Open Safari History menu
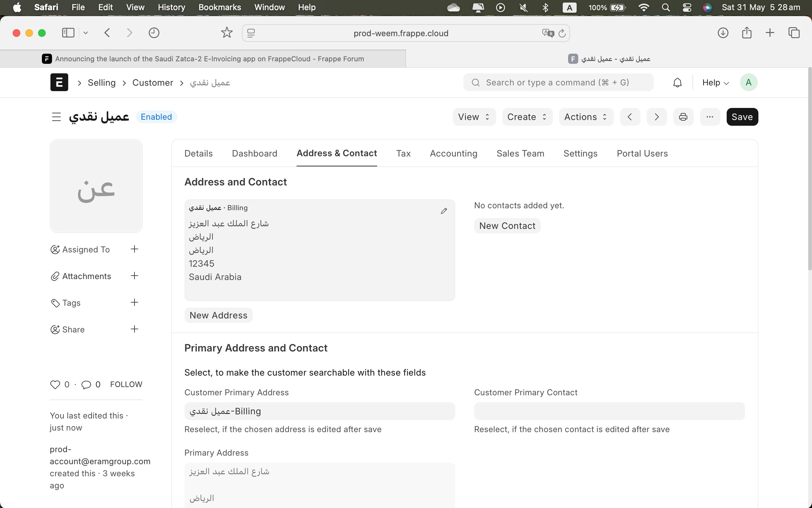812x508 pixels. (172, 7)
